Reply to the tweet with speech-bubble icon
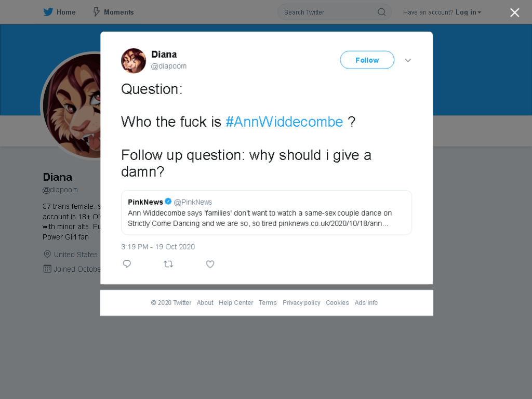Viewport: 532px width, 399px height. [127, 264]
